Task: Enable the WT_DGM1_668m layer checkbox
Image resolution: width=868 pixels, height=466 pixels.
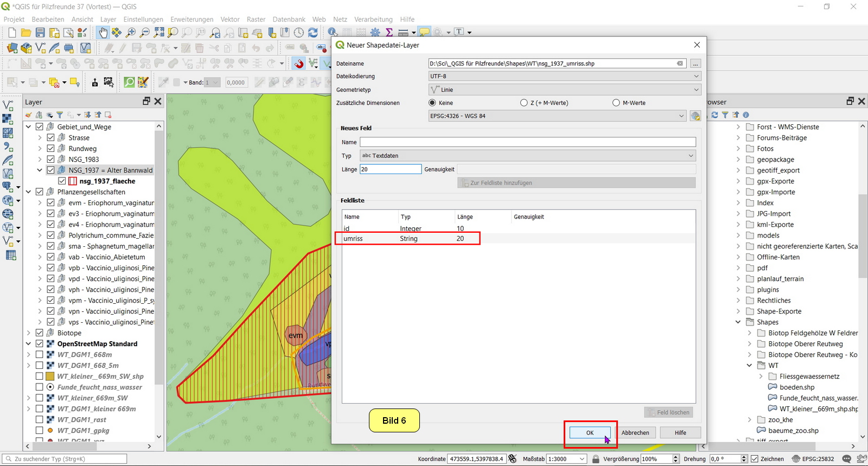Action: [40, 355]
